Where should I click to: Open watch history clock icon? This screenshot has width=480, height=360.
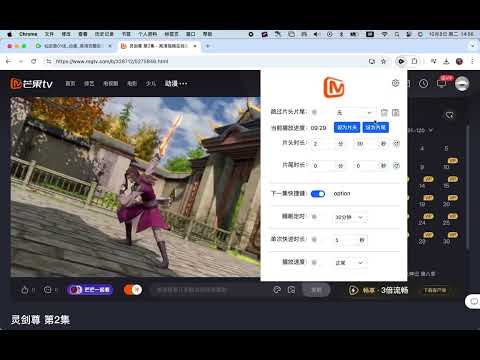[423, 83]
